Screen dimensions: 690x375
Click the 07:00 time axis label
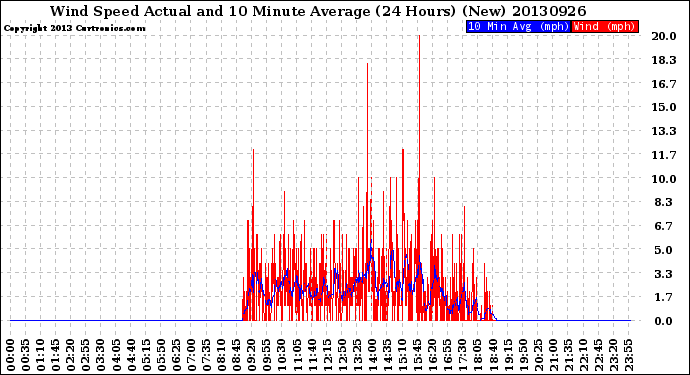click(191, 355)
